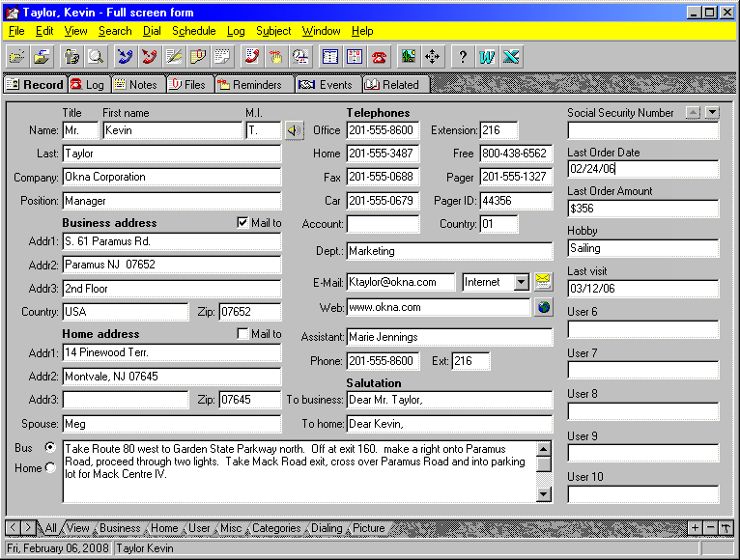
Task: Click the Last Order Amount field
Action: (x=643, y=209)
